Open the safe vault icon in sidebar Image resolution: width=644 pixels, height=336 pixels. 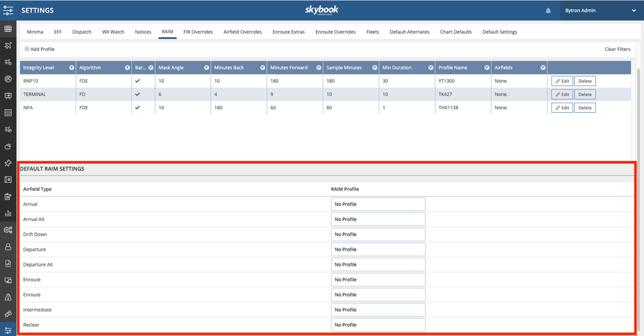(x=8, y=180)
